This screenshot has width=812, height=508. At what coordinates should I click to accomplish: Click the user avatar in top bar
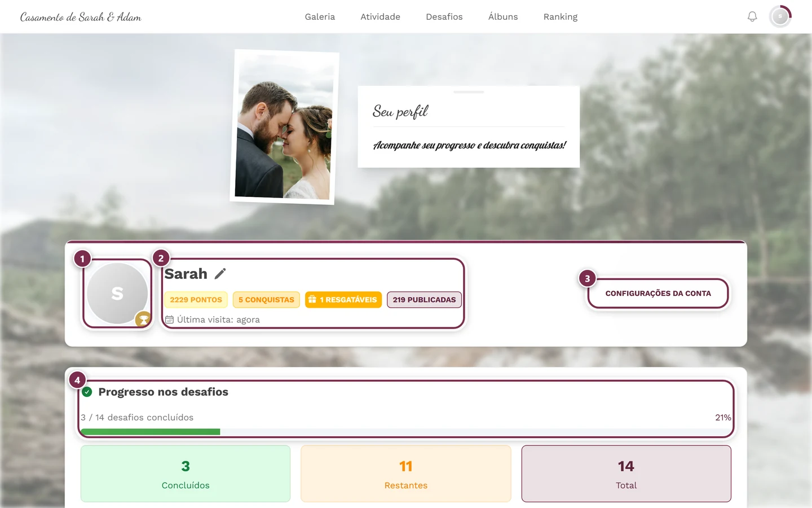780,17
